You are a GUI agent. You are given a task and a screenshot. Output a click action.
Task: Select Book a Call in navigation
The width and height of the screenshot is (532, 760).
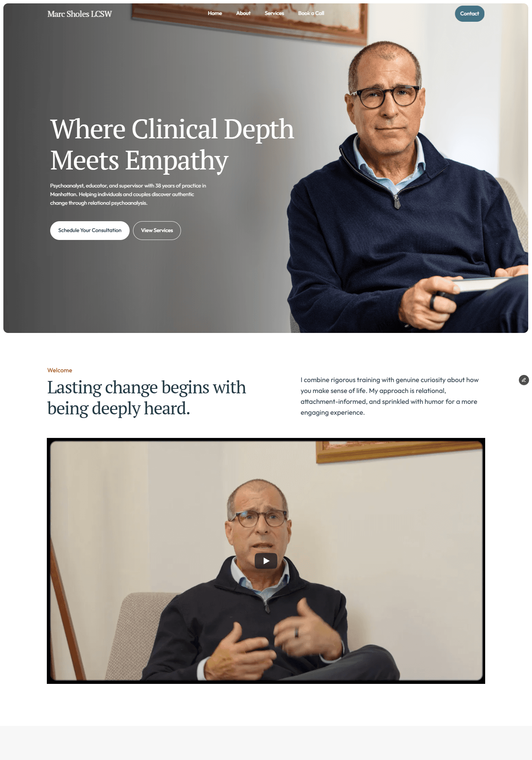pos(311,13)
